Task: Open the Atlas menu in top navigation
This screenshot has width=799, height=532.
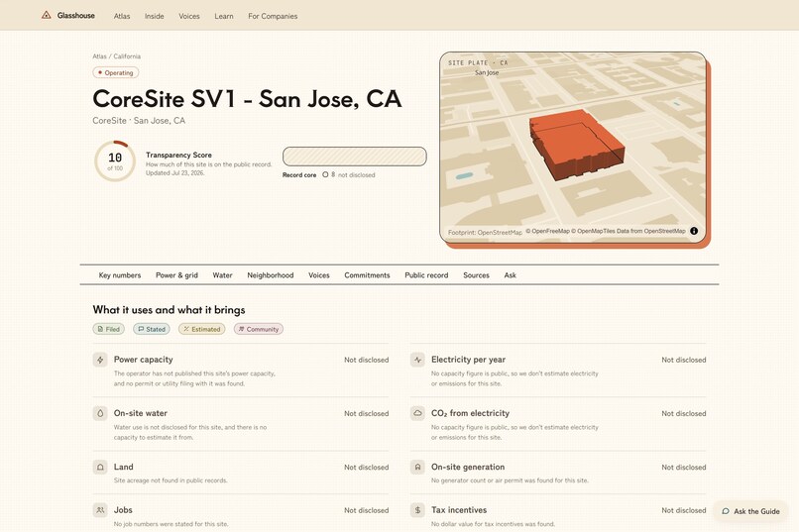Action: click(122, 16)
